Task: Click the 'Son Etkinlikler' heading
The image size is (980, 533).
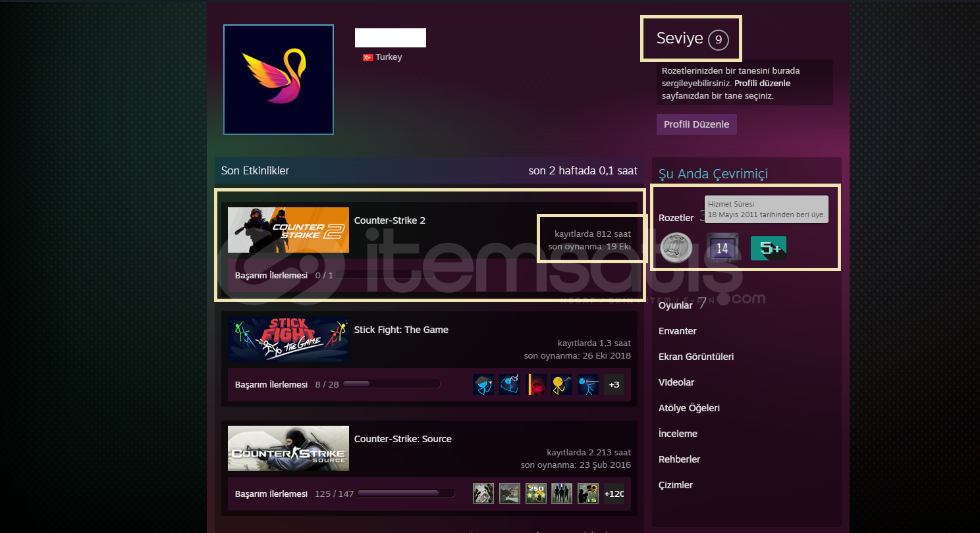Action: click(255, 170)
